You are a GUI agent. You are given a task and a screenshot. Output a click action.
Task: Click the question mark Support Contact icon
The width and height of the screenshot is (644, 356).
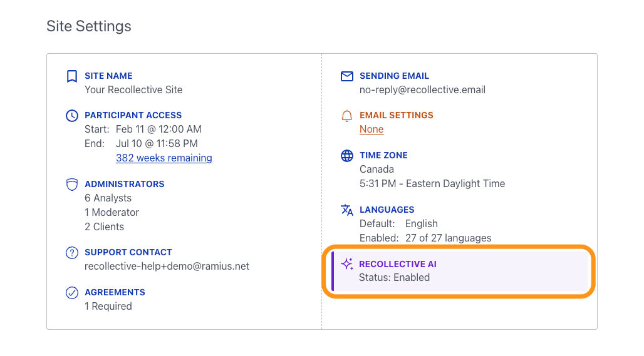(x=72, y=253)
